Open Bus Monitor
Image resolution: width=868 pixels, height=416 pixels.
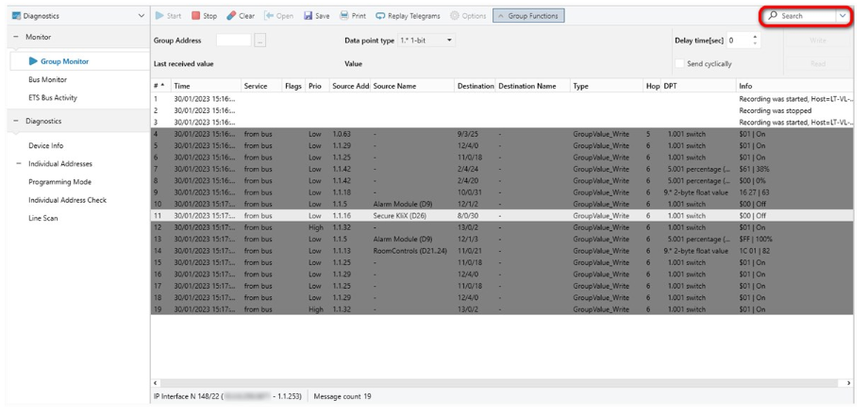[47, 79]
